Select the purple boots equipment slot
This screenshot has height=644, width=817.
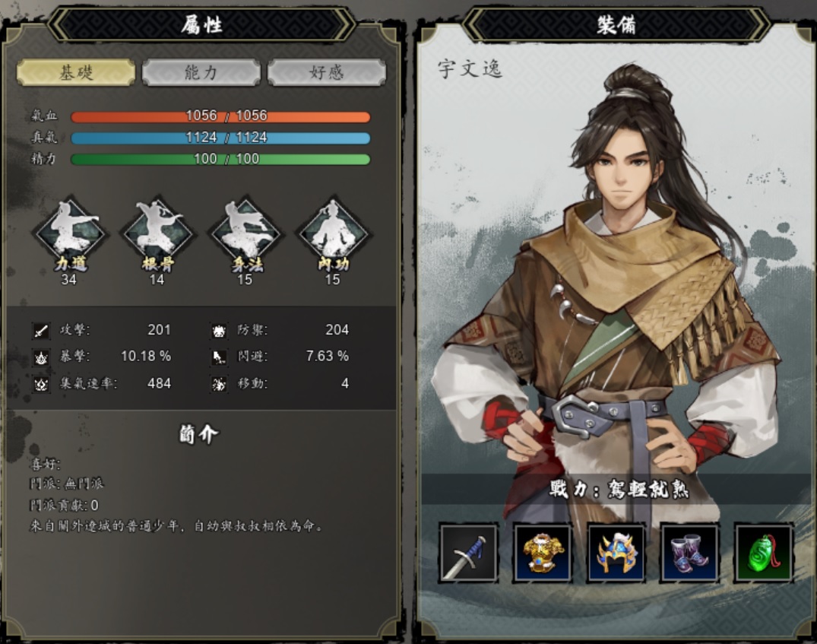tap(690, 554)
